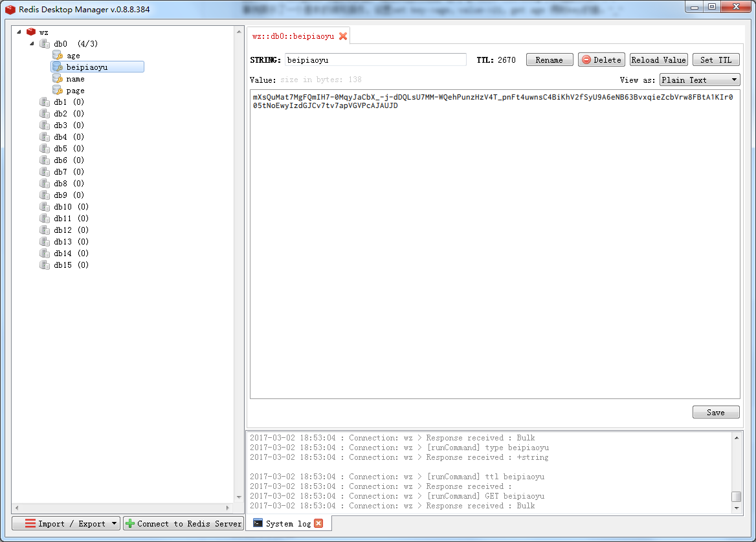Click the Import / Export button
This screenshot has height=542, width=756.
(67, 523)
